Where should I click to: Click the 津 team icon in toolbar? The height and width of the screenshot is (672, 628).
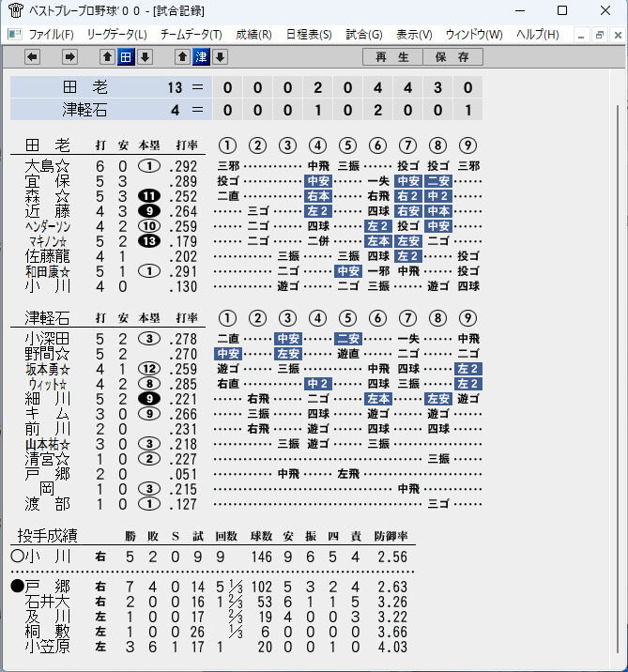pos(201,57)
